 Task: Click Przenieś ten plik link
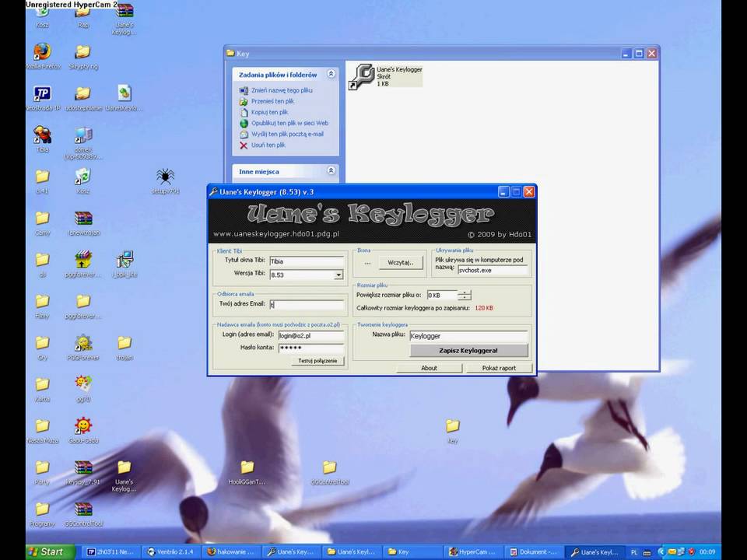pyautogui.click(x=272, y=101)
